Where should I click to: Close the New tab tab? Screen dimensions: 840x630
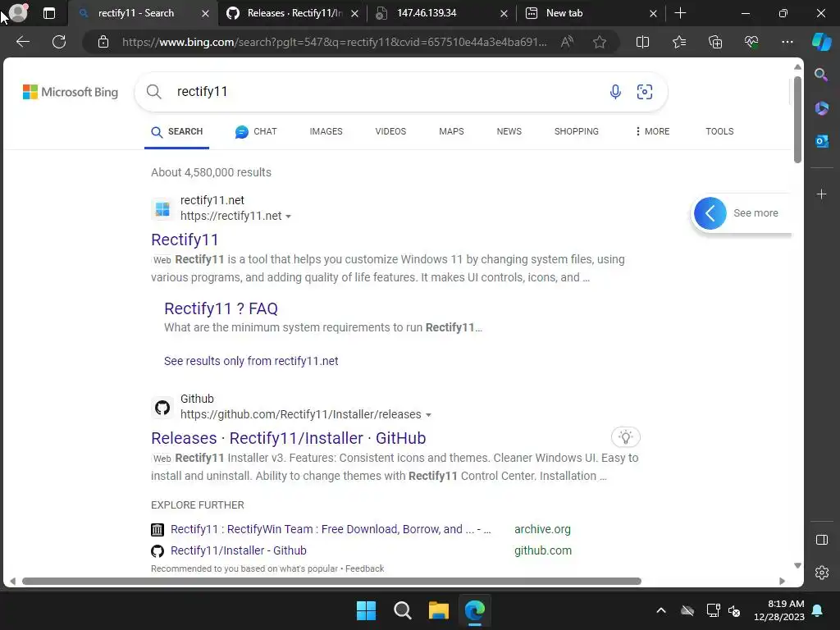coord(653,14)
